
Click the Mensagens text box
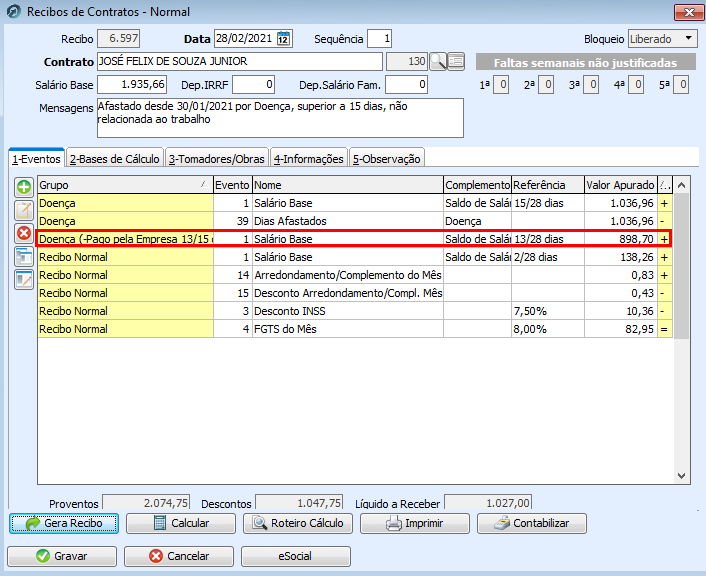point(280,118)
